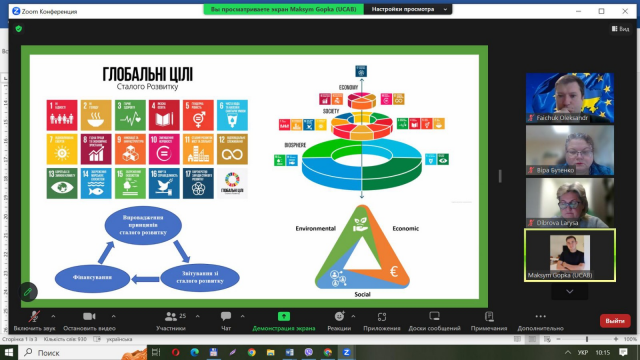Open first Google Chrome taskbar icon
Screen dimensions: 640x360
coord(251,352)
